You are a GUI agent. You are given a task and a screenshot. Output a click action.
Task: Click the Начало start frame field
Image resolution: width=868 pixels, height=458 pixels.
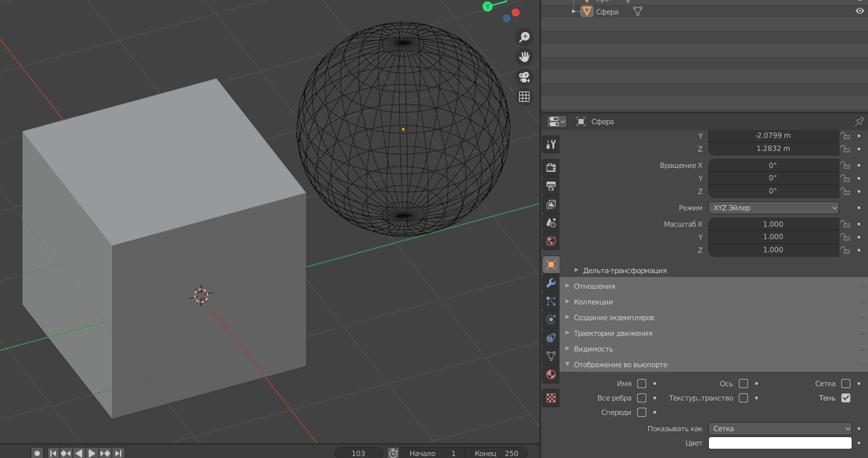point(433,453)
